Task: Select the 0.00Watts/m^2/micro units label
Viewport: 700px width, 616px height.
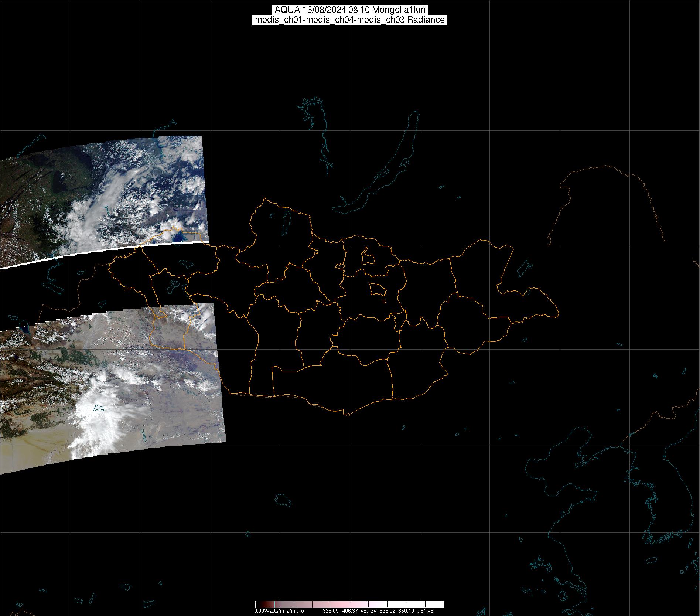Action: click(279, 611)
